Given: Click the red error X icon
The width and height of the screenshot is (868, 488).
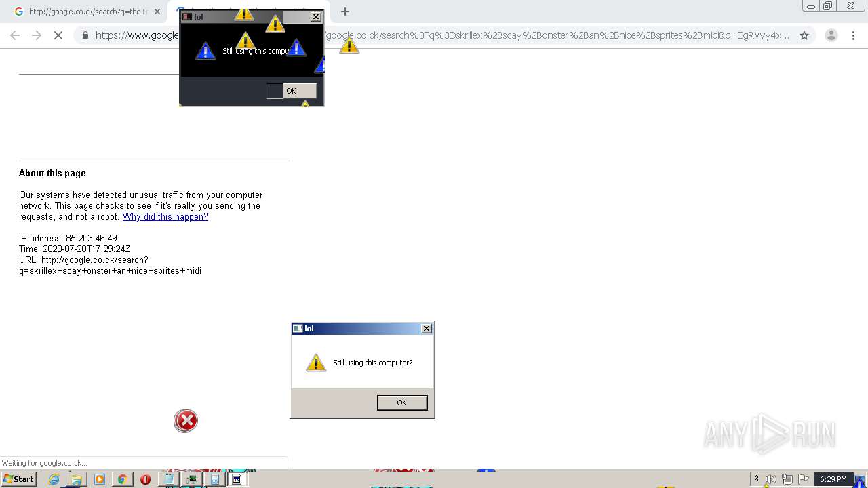Looking at the screenshot, I should point(186,421).
